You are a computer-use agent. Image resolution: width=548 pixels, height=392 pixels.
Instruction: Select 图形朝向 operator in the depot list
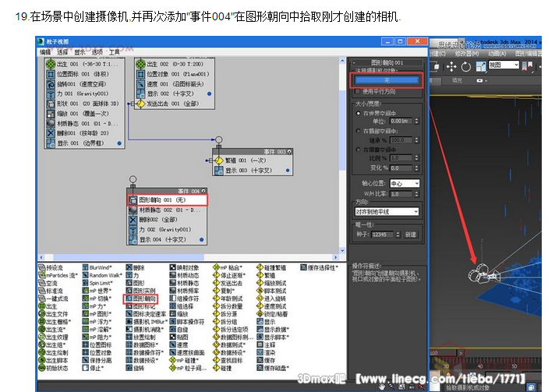click(141, 298)
